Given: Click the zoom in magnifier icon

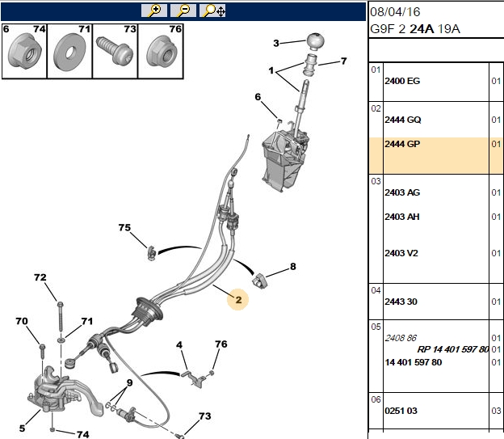Looking at the screenshot, I should coord(154,11).
